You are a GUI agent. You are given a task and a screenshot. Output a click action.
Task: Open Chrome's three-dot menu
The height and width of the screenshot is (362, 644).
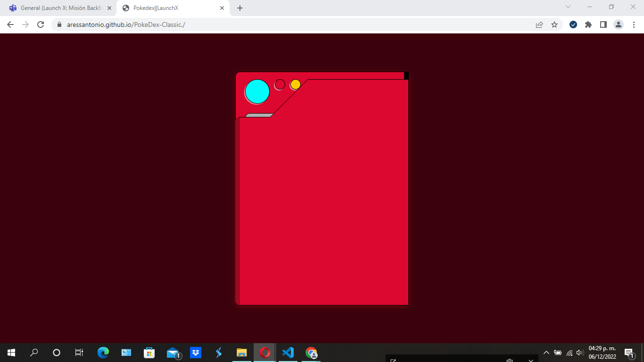coord(634,25)
